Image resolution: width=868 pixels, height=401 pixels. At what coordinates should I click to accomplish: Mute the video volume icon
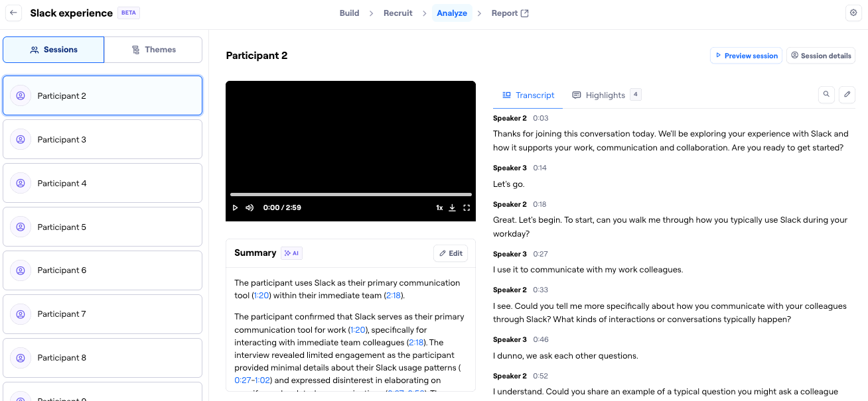[x=250, y=207]
